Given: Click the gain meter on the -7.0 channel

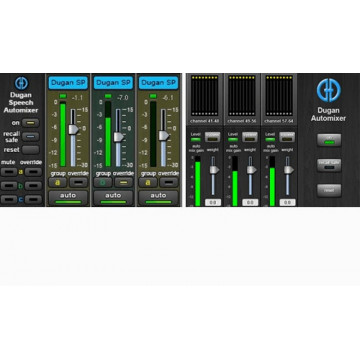Looking at the screenshot, I should (x=108, y=134).
